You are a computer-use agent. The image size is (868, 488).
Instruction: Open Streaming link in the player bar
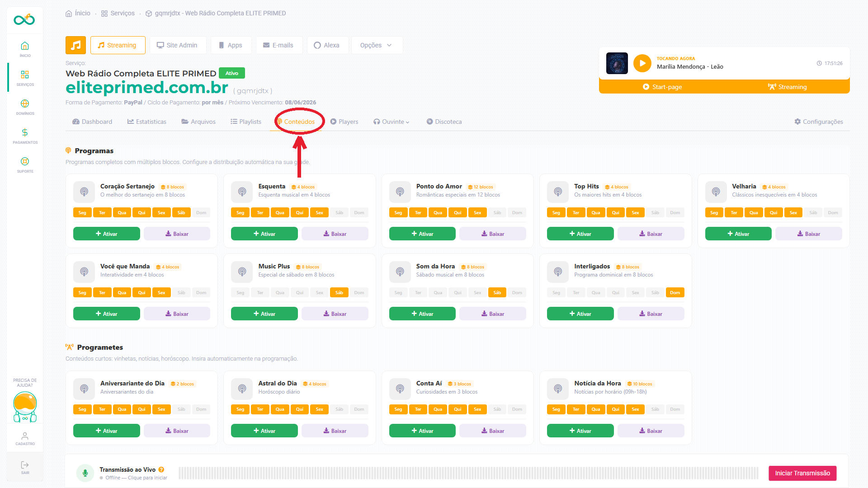pyautogui.click(x=787, y=87)
